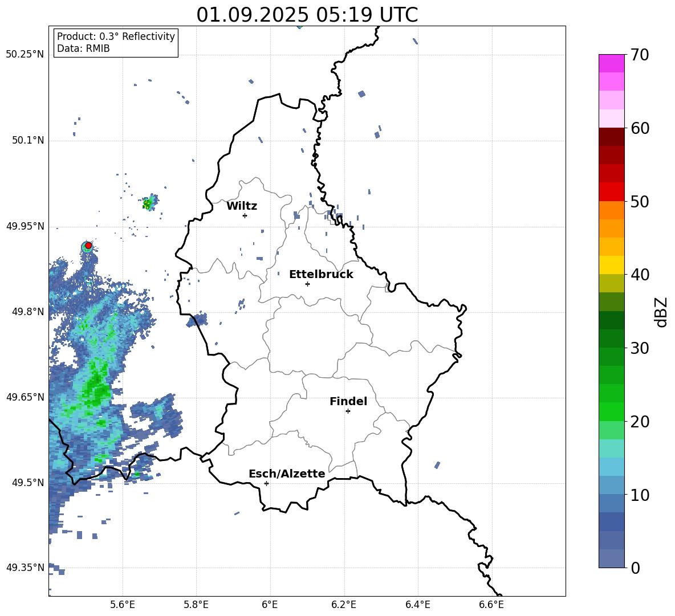This screenshot has height=616, width=675.
Task: Click the 49.5°N latitude tick label
Action: click(28, 483)
